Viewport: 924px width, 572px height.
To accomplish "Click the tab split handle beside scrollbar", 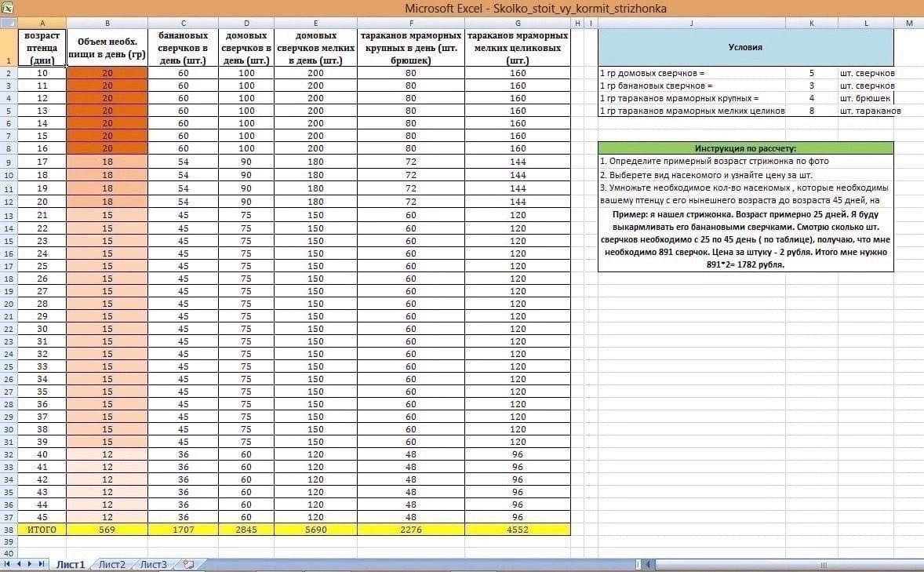I will pos(638,565).
